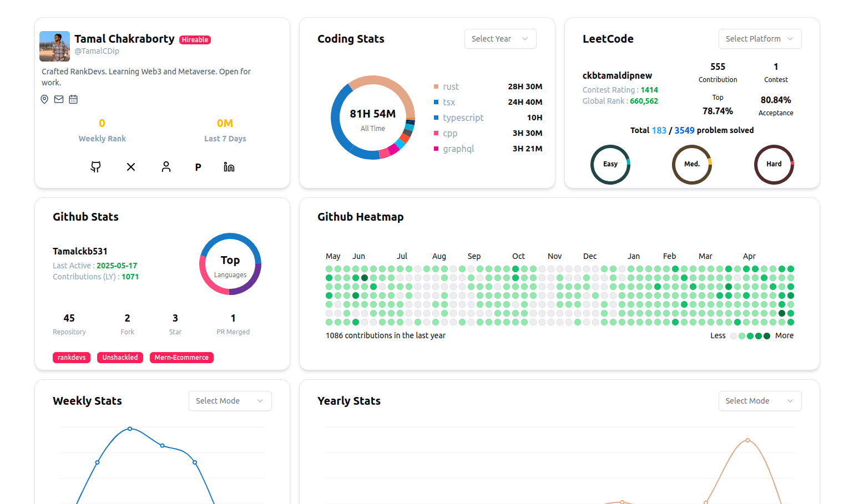Image resolution: width=854 pixels, height=504 pixels.
Task: Open the LinkedIn icon link
Action: click(x=229, y=167)
